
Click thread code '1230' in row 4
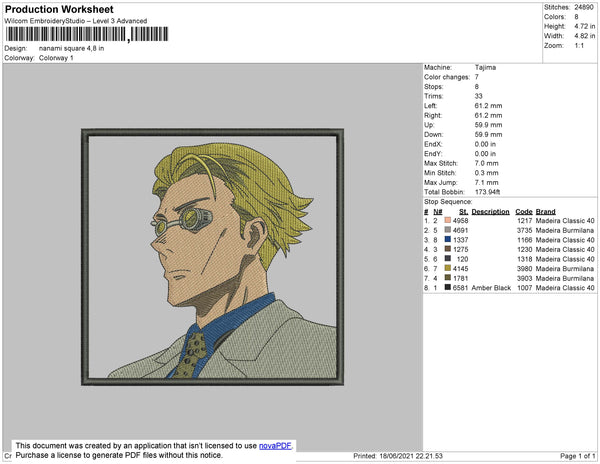pyautogui.click(x=525, y=249)
